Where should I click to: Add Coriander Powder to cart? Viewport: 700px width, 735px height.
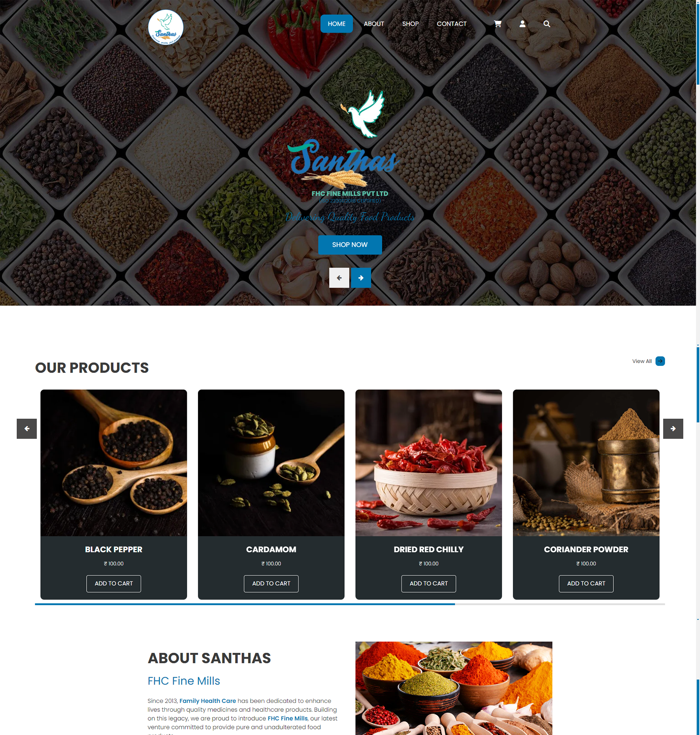(x=586, y=583)
